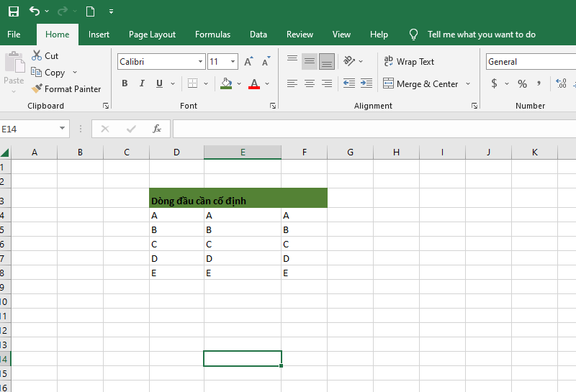Switch to the Insert tab
The image size is (576, 392).
click(99, 35)
